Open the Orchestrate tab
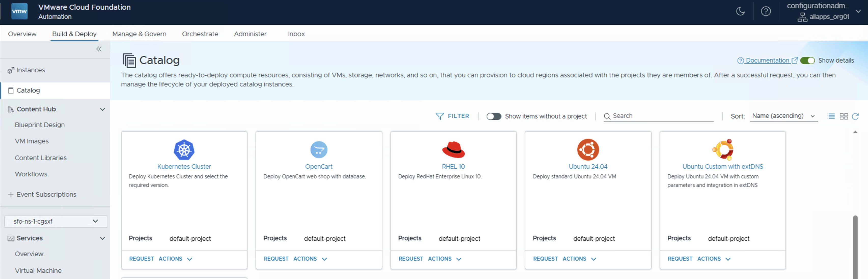The width and height of the screenshot is (868, 279). (200, 34)
